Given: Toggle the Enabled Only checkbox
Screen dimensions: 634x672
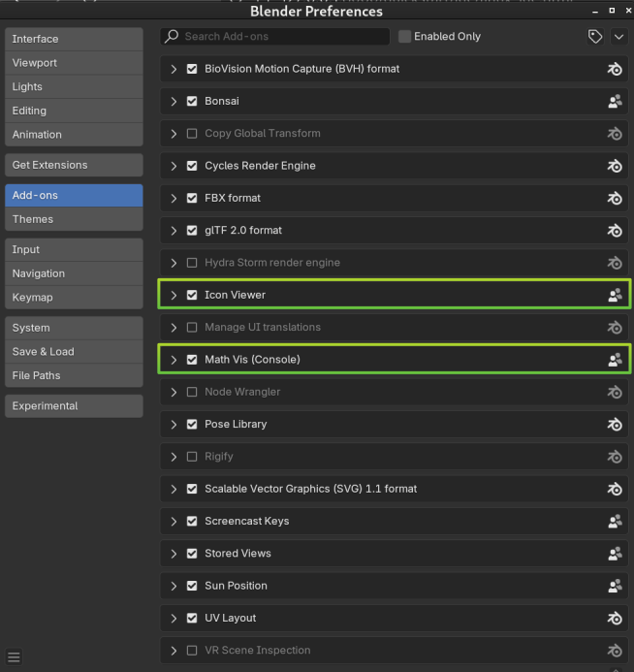Looking at the screenshot, I should tap(404, 37).
